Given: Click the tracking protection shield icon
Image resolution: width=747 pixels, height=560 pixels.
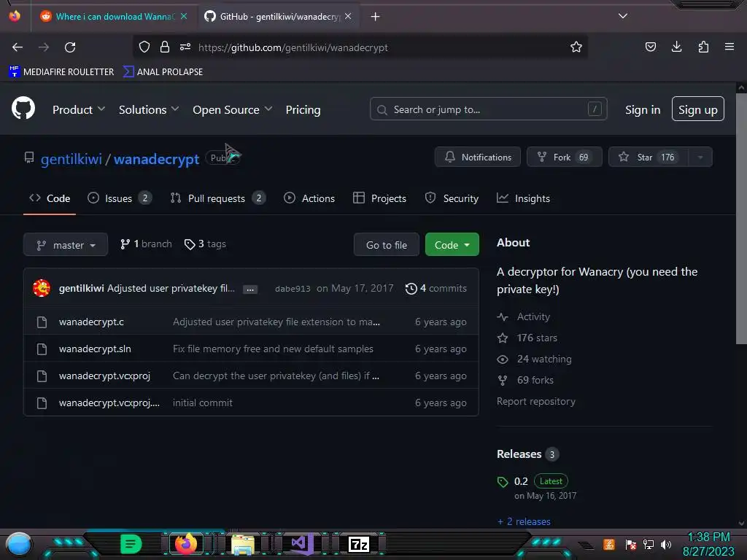Looking at the screenshot, I should pos(144,47).
